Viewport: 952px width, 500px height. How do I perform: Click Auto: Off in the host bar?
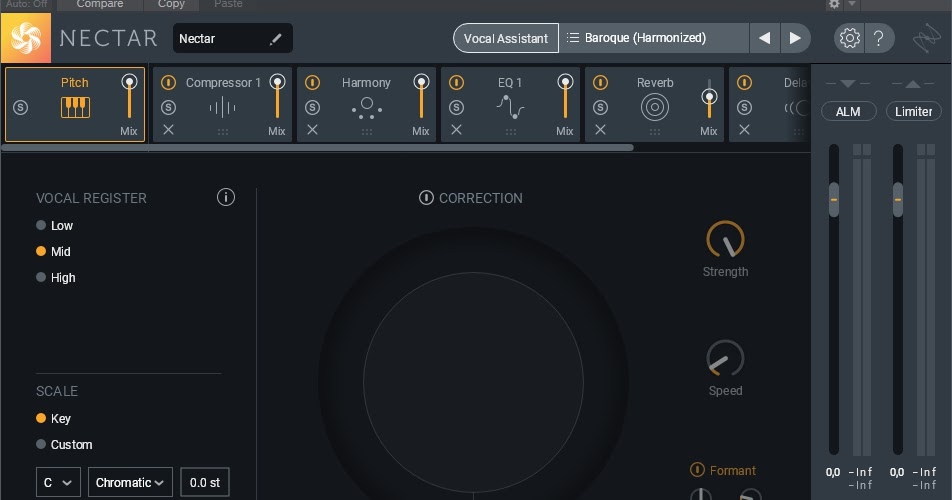click(27, 4)
